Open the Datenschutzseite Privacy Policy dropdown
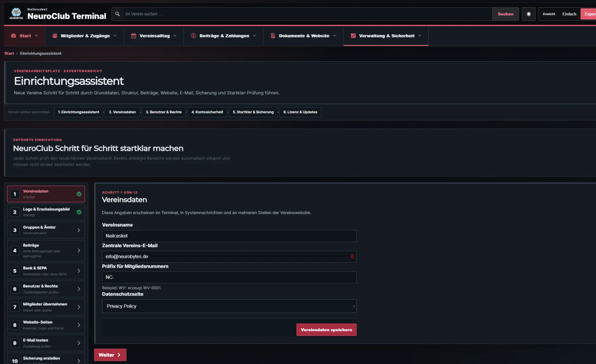Screen dimensions: 596x364 point(229,306)
